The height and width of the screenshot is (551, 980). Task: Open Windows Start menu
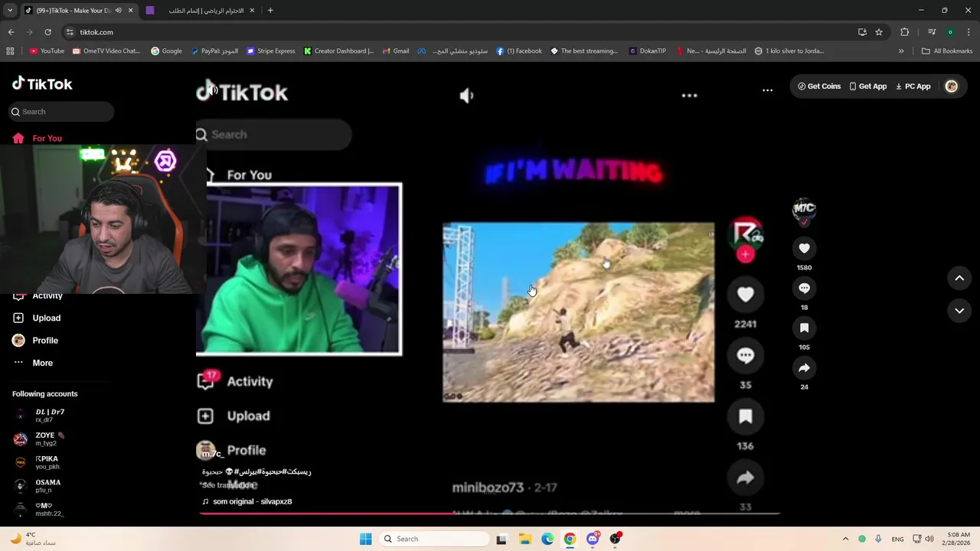[366, 539]
